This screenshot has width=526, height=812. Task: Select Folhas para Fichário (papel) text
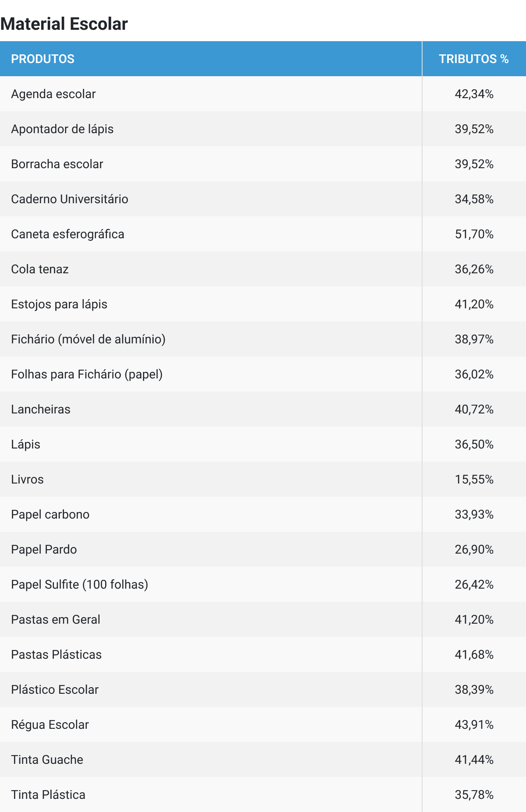pos(87,374)
